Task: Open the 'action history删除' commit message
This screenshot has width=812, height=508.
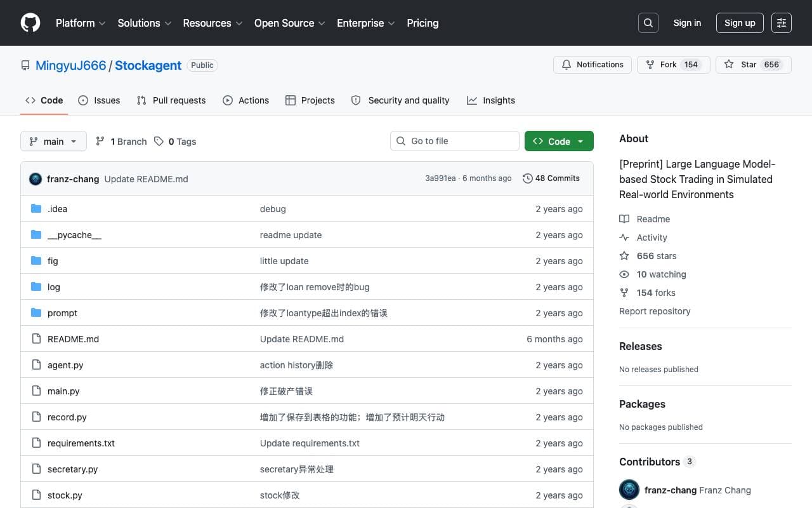Action: tap(296, 365)
